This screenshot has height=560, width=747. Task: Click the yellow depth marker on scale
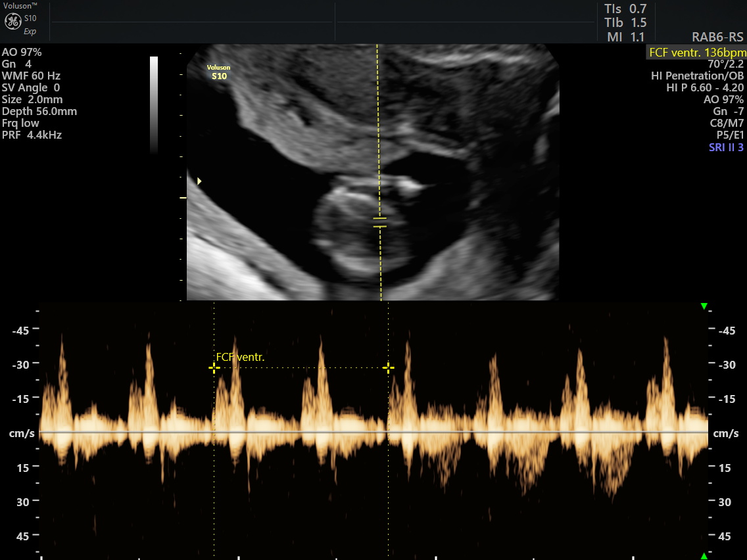pos(182,198)
